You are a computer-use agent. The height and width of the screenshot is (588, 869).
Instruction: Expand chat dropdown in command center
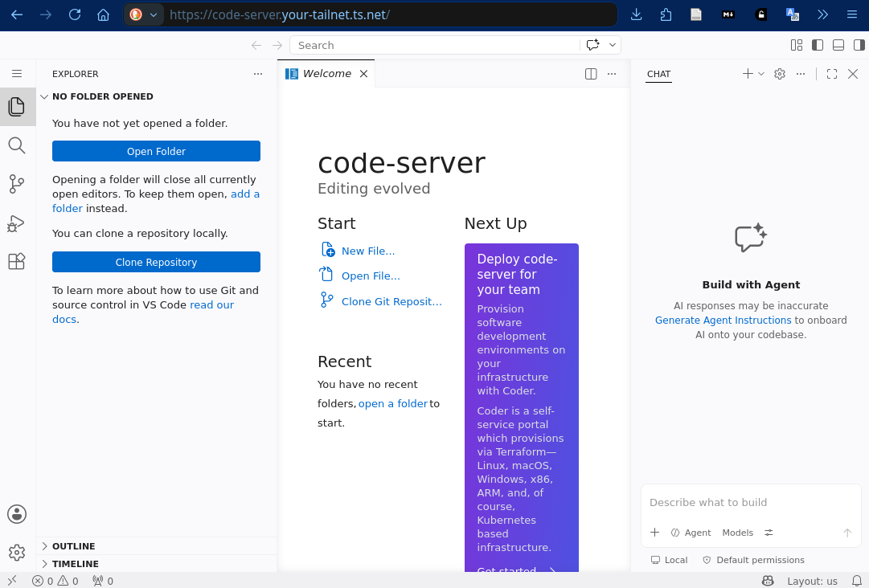point(613,45)
